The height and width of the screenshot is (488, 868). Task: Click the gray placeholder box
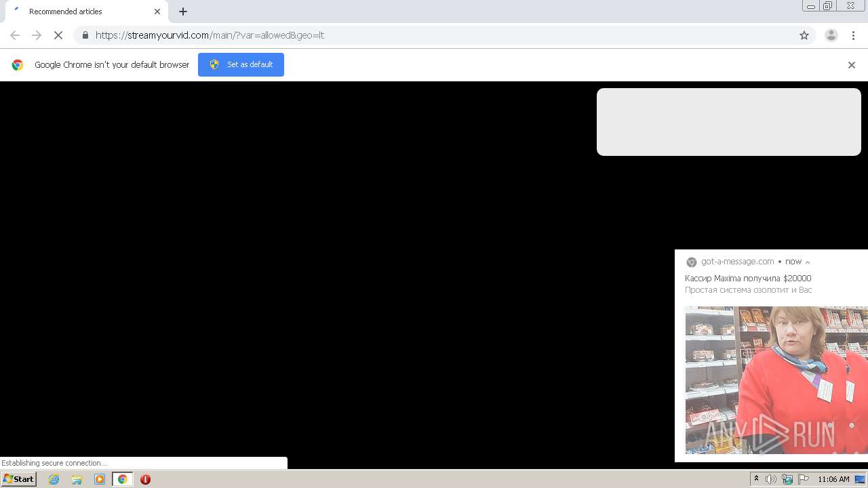click(x=729, y=122)
